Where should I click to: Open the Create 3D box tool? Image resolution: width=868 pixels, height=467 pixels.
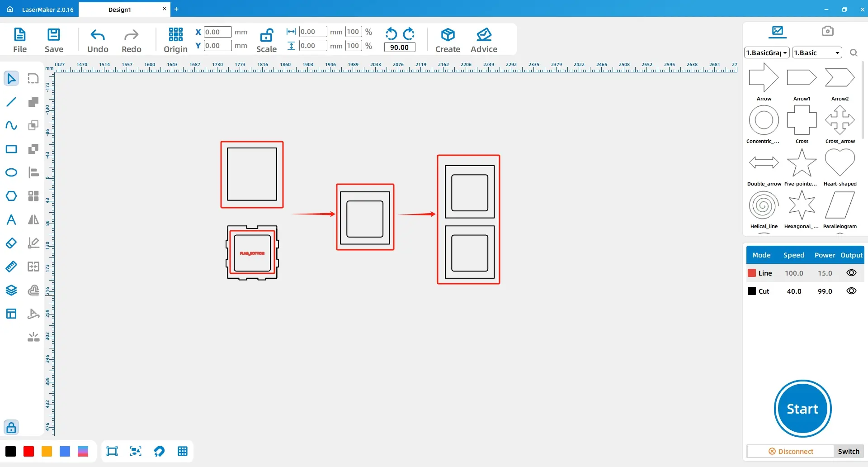448,40
